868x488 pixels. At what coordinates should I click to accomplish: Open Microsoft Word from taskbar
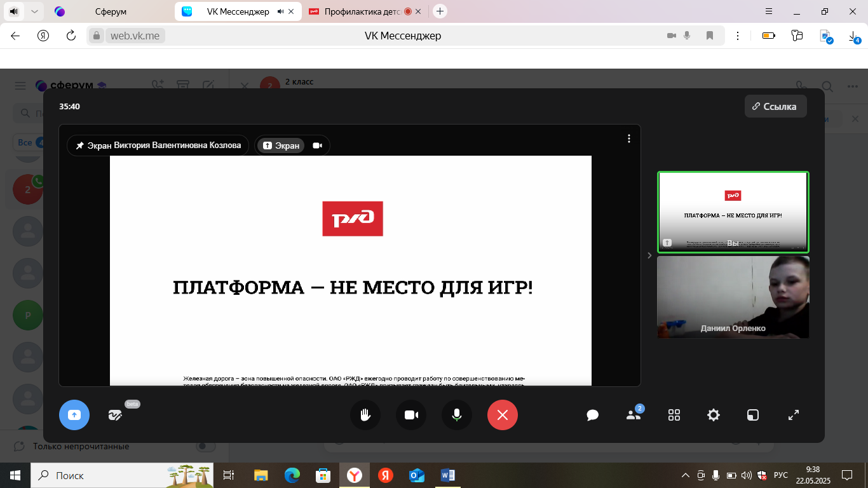click(448, 475)
